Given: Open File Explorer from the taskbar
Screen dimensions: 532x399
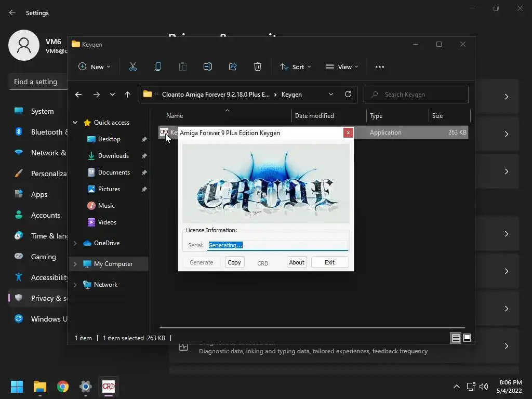Looking at the screenshot, I should tap(39, 387).
